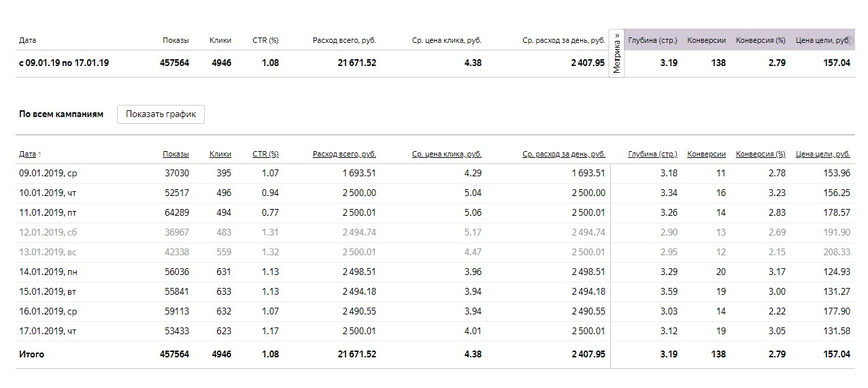Click the help icon beside top Цена цели
Image resolution: width=868 pixels, height=388 pixels.
click(x=850, y=41)
